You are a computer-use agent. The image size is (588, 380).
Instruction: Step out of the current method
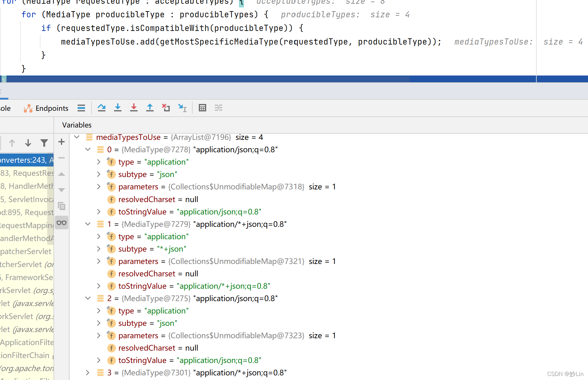tap(150, 108)
